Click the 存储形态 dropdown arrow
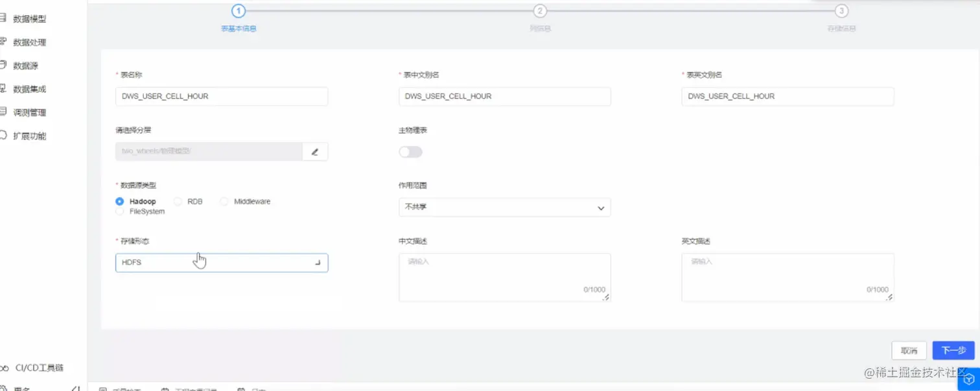The image size is (980, 391). [318, 263]
